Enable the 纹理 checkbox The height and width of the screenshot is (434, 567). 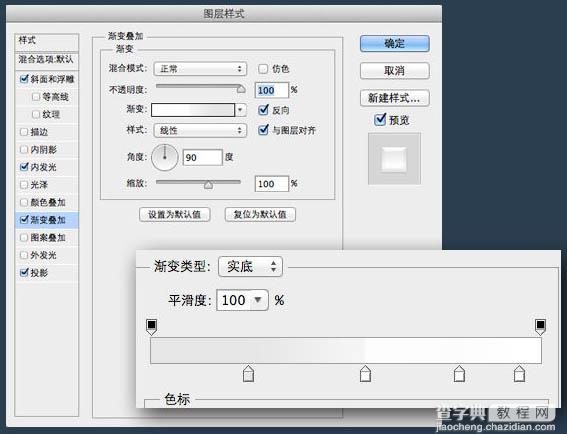[x=36, y=114]
